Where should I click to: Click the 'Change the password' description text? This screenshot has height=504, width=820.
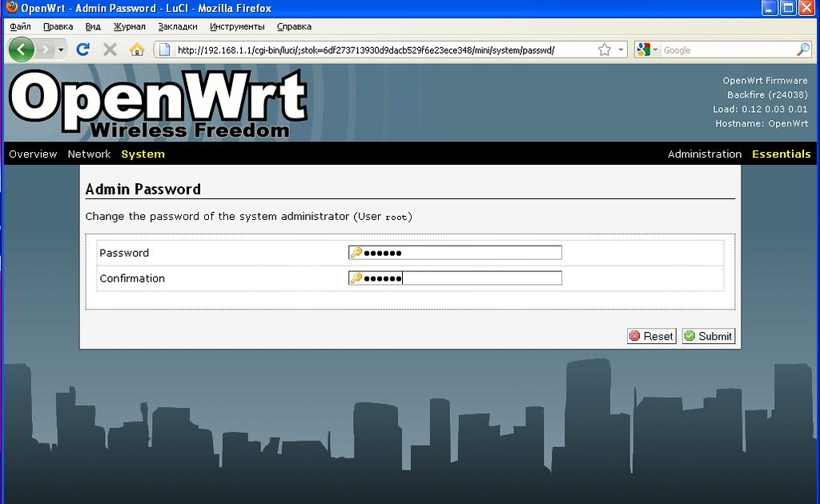248,216
